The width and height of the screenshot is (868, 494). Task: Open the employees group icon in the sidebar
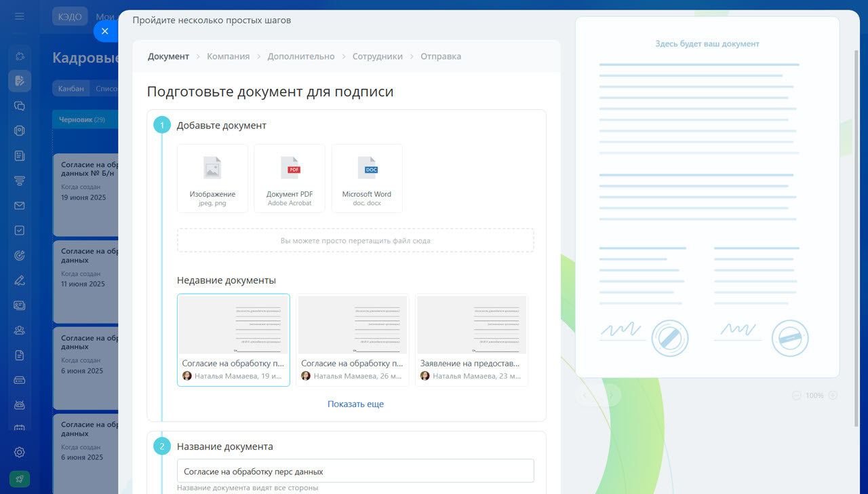tap(20, 330)
